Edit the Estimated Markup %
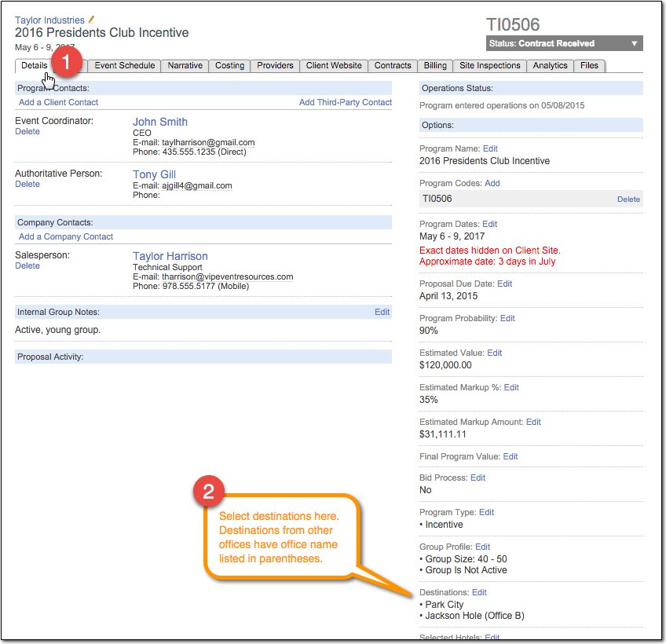Screen dimensions: 666x644 tap(511, 387)
